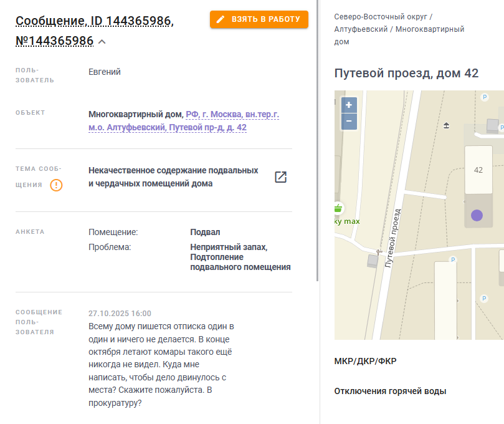The height and width of the screenshot is (424, 504).
Task: Click the parking P icon at map top
Action: pos(485,97)
